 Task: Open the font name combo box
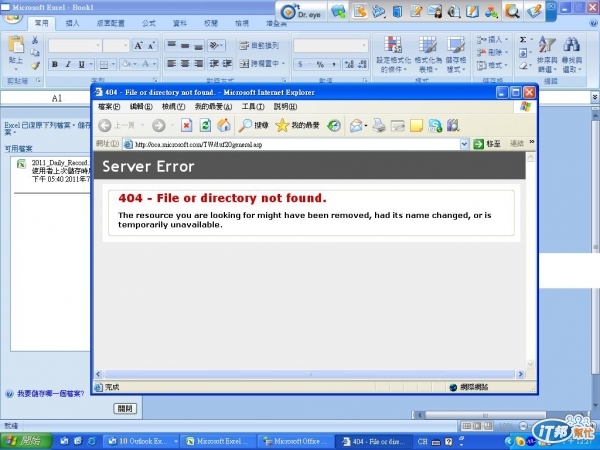tap(75, 46)
